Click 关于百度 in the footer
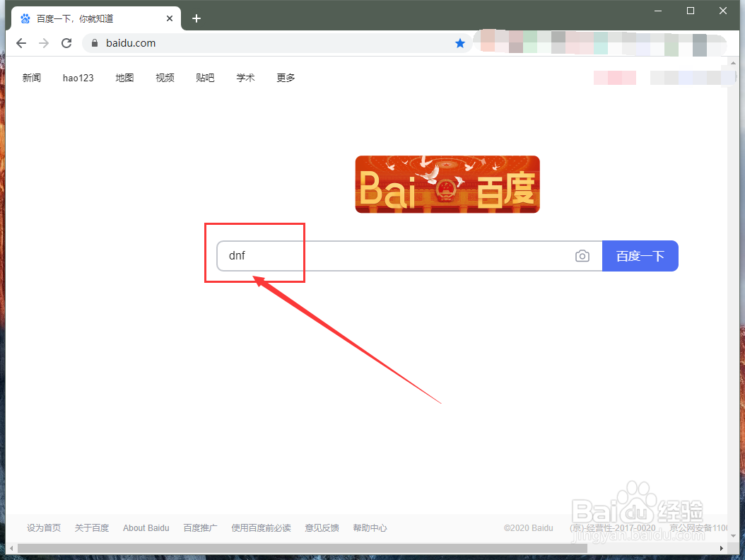The image size is (745, 560). (x=92, y=527)
